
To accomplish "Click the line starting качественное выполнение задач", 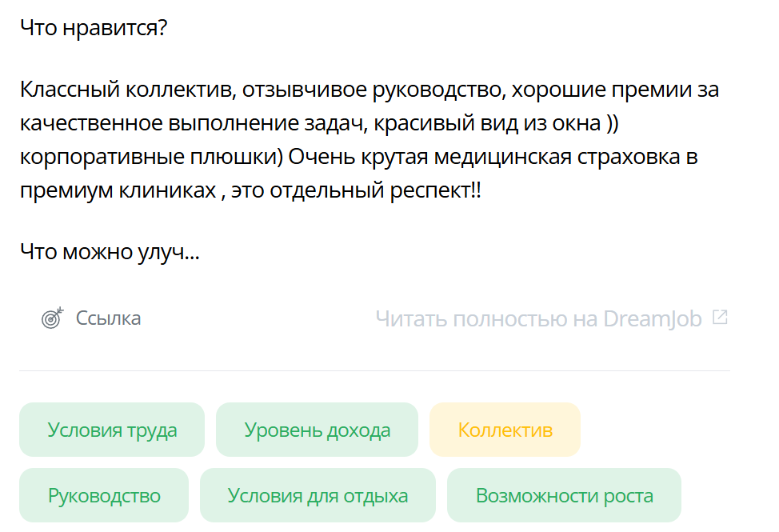I will [319, 122].
